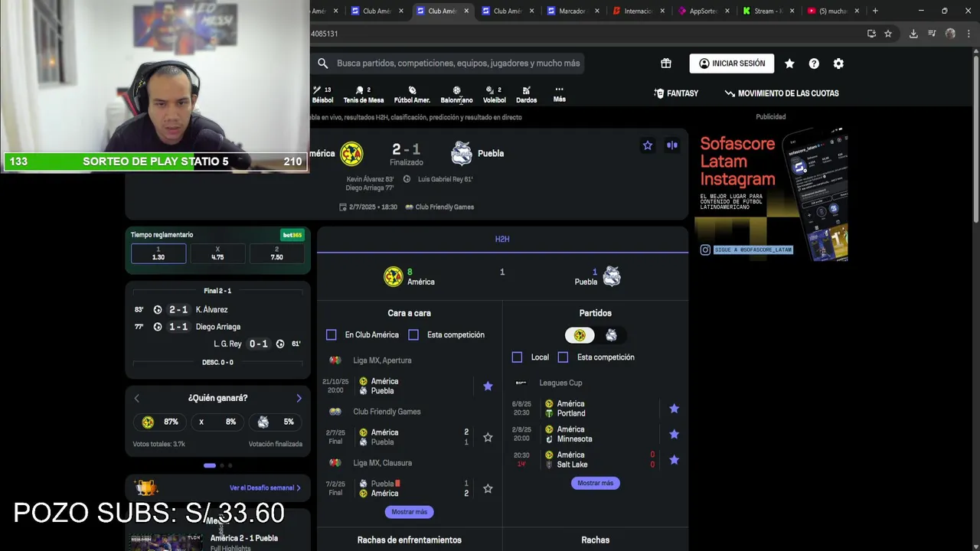The width and height of the screenshot is (980, 551).
Task: Select home win odds 1.30
Action: click(x=158, y=253)
